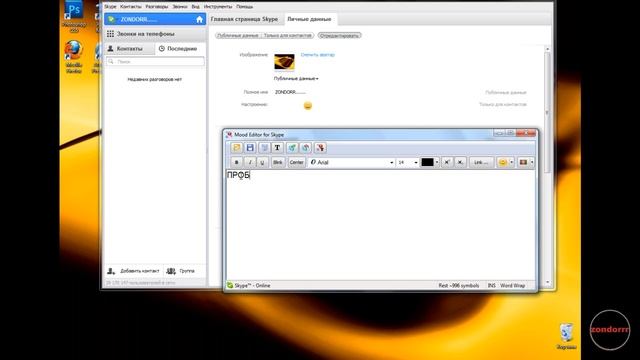Click the floppy disk Save icon in Mood Editor
Viewport: 640px width, 360px height.
(250, 148)
